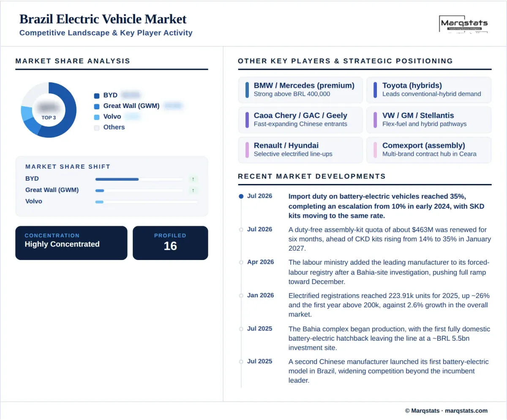Click the BYD bar under Market Share Shift
507x420 pixels.
[x=139, y=179]
